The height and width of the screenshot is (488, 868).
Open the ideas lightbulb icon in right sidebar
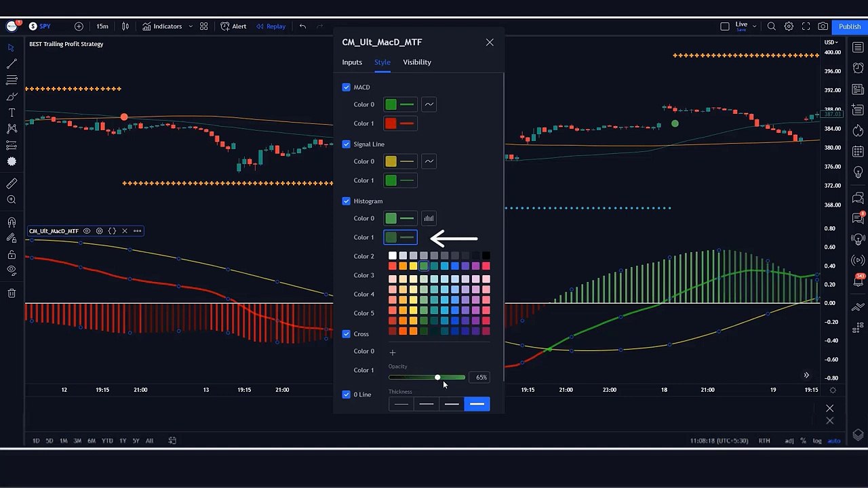point(858,172)
